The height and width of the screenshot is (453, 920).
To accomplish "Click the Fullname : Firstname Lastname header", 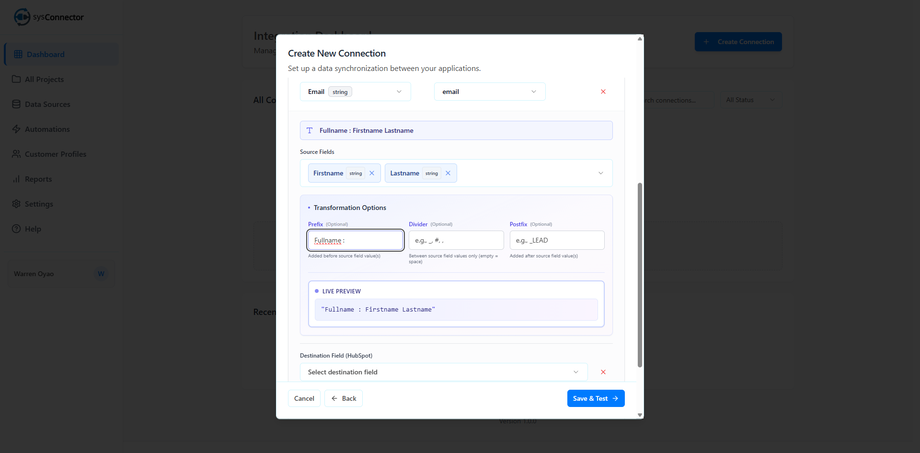I will pos(456,130).
